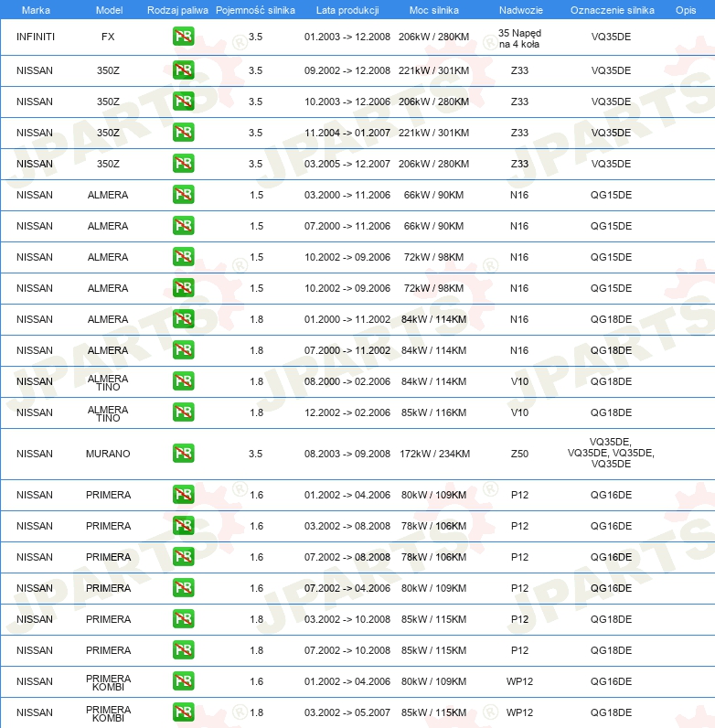Click fuel icon for PRIMERA 07.2002 -> 04.2006
Image resolution: width=715 pixels, height=728 pixels.
pos(184,588)
